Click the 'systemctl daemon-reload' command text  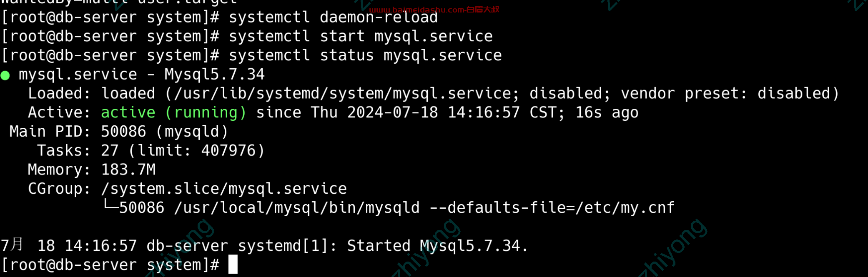tap(333, 17)
